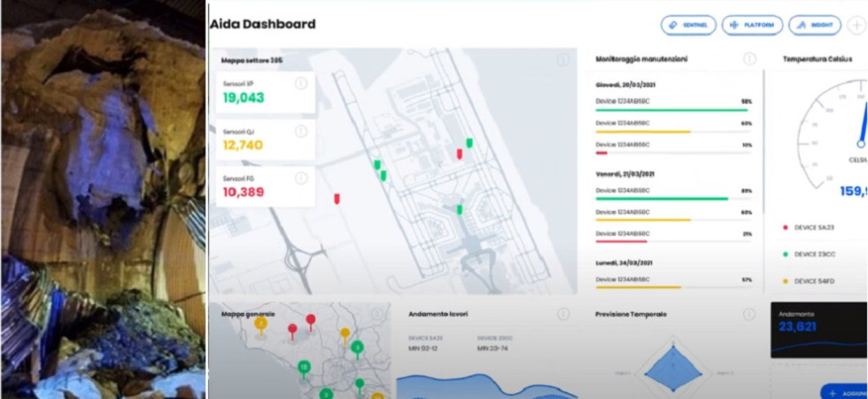The width and height of the screenshot is (868, 399).
Task: Switch to the Platform view
Action: (752, 25)
